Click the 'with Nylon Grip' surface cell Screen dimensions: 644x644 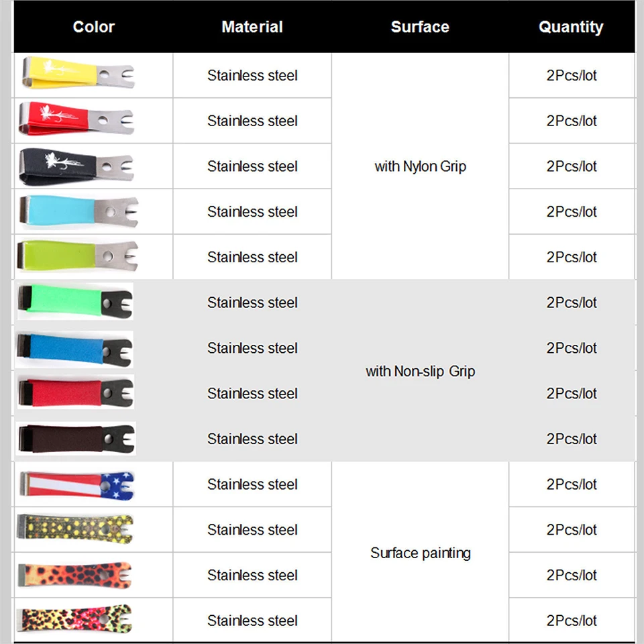coord(420,166)
